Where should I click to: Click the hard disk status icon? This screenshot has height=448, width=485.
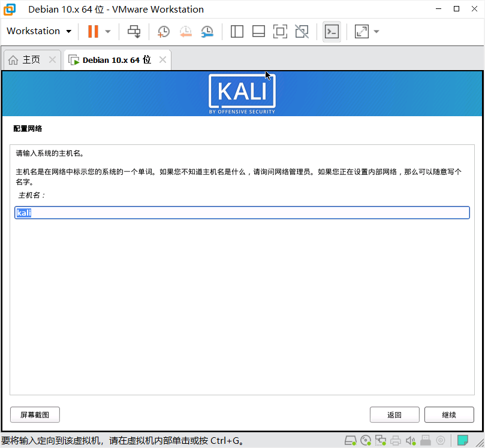(351, 440)
